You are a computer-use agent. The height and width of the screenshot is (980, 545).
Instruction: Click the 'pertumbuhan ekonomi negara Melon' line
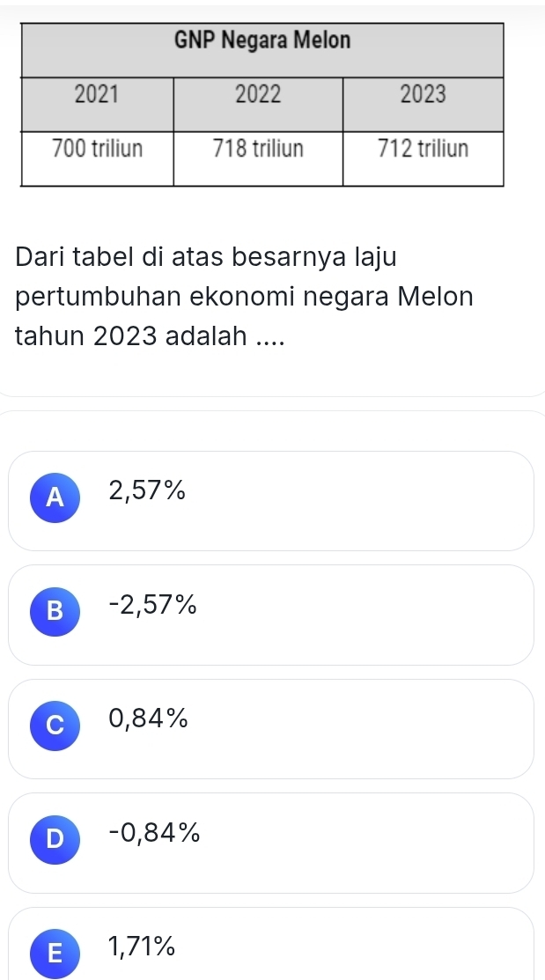pyautogui.click(x=245, y=297)
